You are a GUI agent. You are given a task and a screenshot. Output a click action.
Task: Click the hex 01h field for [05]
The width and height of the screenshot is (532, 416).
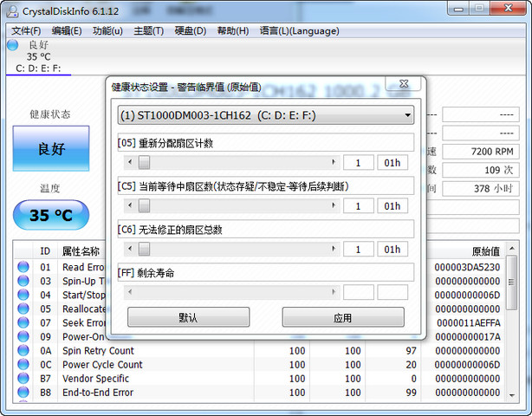click(393, 163)
